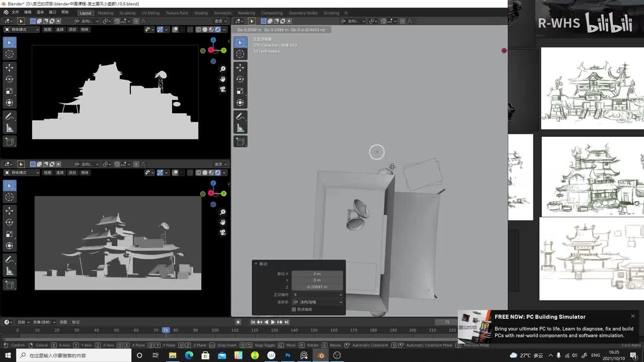Toggle gizmo display in top-left viewport header

[x=160, y=30]
